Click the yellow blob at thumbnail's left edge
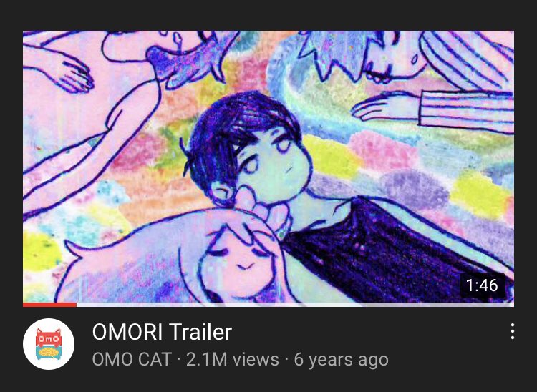537x392 pixels. pos(39,251)
